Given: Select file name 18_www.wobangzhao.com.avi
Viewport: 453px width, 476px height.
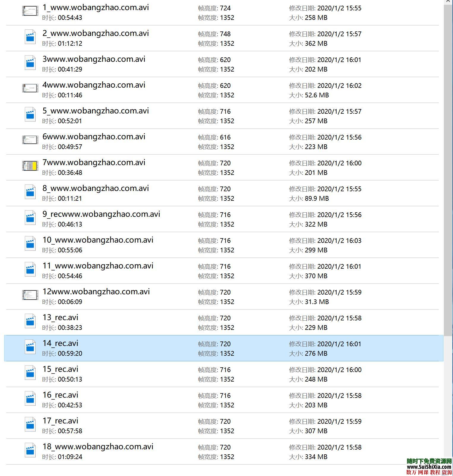Looking at the screenshot, I should pyautogui.click(x=98, y=447).
